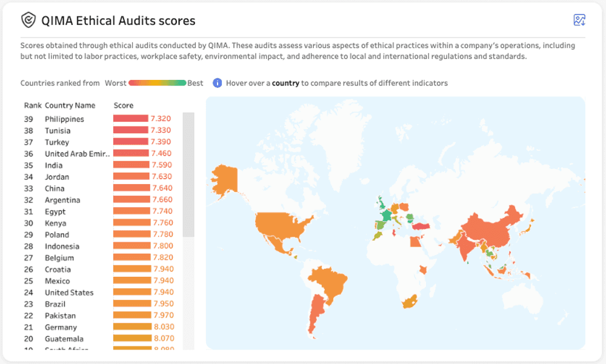
Task: Click India on the world map
Action: coord(465,247)
